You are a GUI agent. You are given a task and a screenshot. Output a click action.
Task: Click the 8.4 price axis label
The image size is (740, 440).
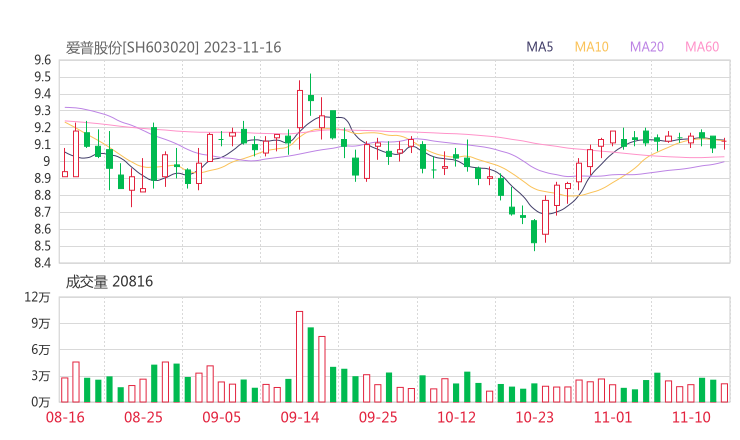(x=42, y=263)
